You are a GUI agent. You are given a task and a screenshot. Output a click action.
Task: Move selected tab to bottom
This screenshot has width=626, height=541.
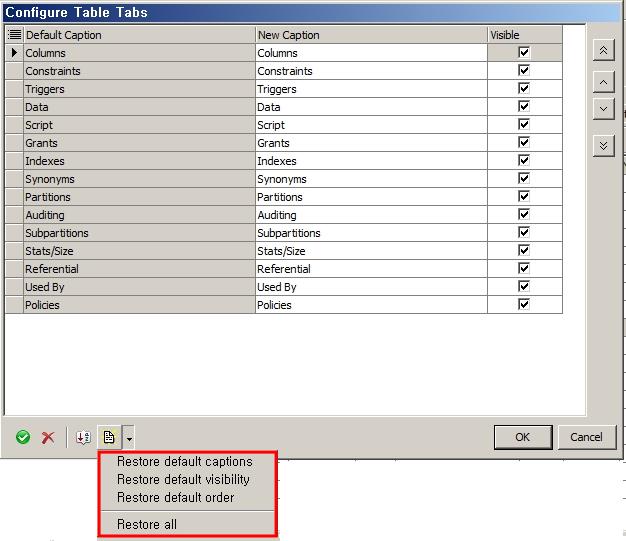(603, 146)
